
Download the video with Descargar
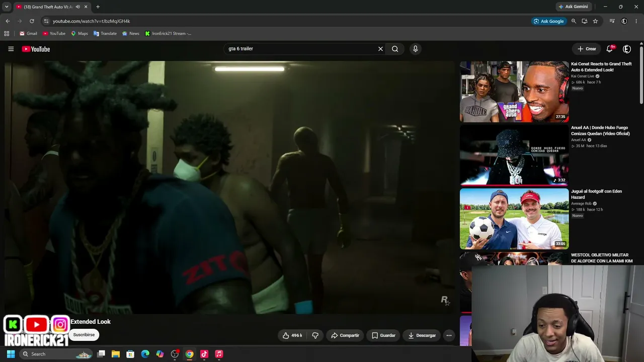click(x=422, y=335)
